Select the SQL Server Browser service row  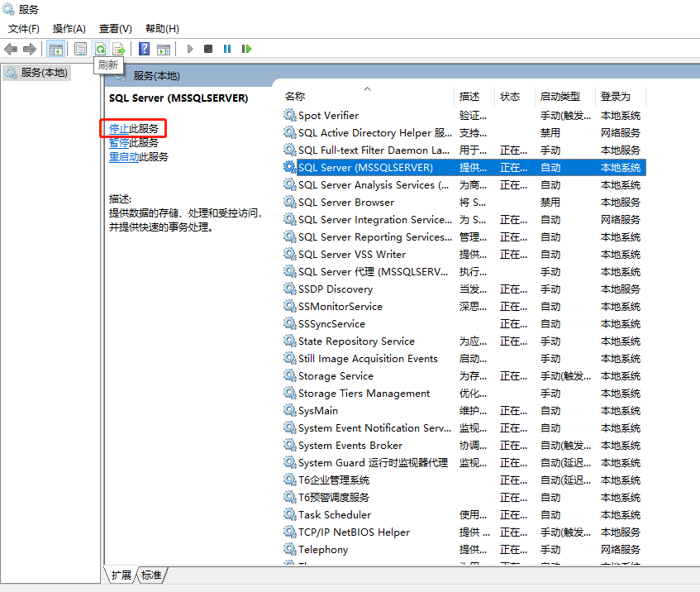pos(346,202)
